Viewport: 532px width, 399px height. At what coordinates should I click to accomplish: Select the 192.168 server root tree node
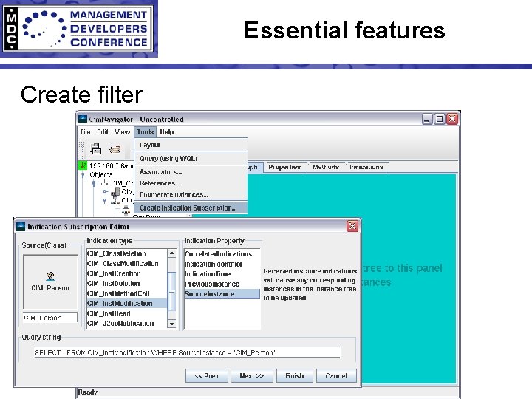coord(112,166)
